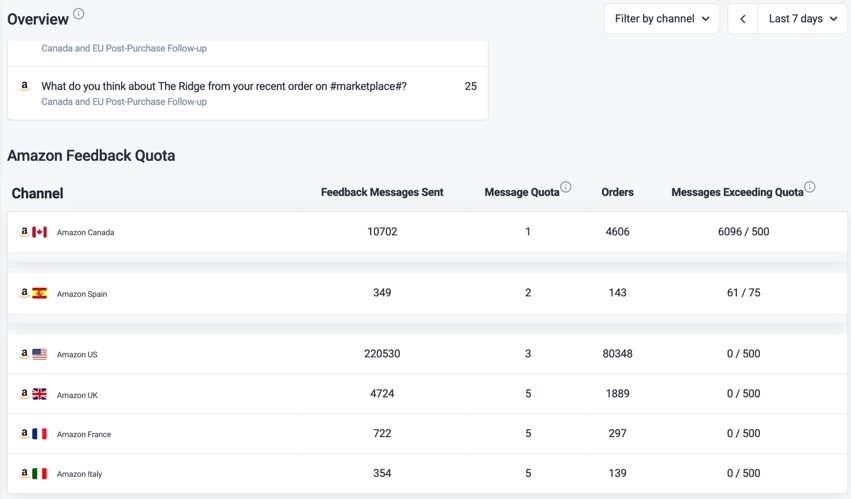Viewport: 851px width, 499px height.
Task: Select the Amazon Canada channel name
Action: coord(85,232)
